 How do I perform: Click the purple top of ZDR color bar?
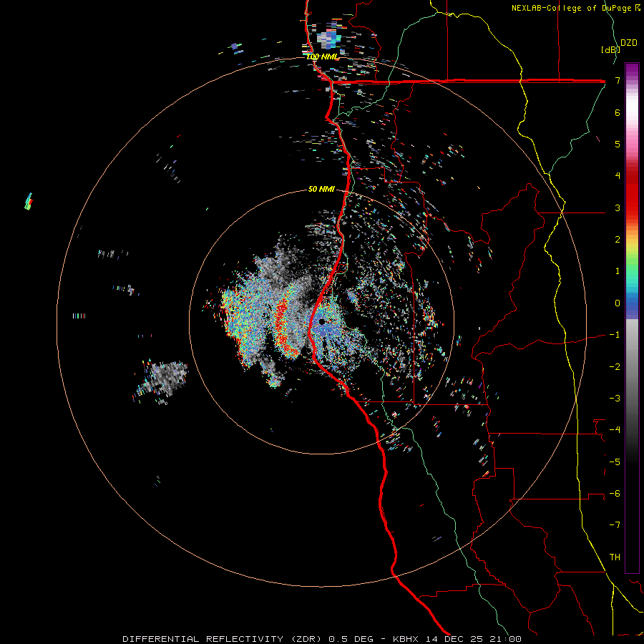click(x=632, y=68)
